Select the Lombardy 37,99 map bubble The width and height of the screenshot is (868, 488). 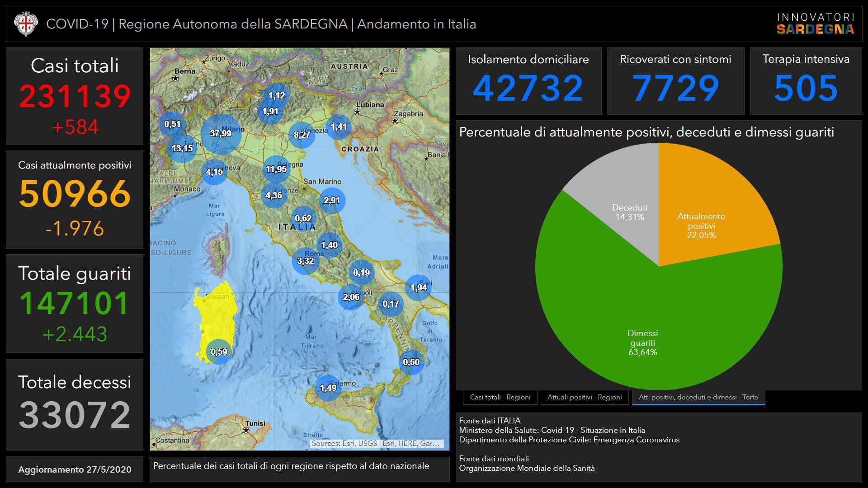(221, 134)
